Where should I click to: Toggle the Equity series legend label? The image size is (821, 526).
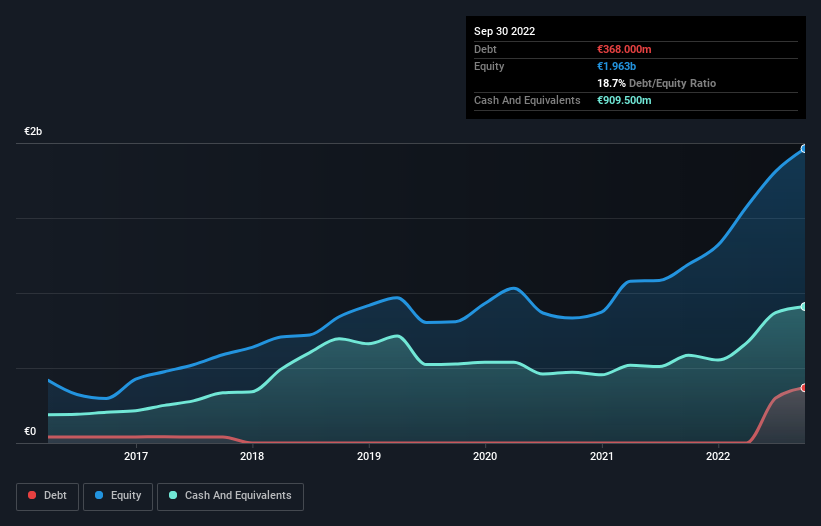[x=125, y=496]
